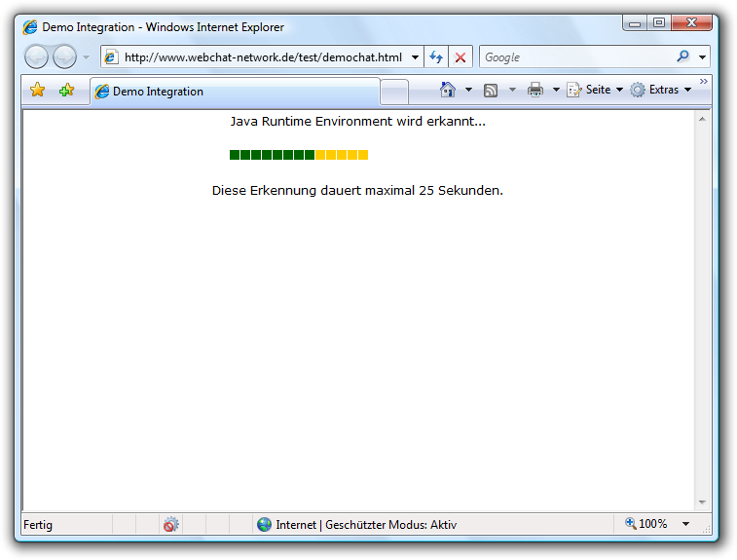Close the Internet Explorer window
The height and width of the screenshot is (560, 737).
[x=691, y=22]
